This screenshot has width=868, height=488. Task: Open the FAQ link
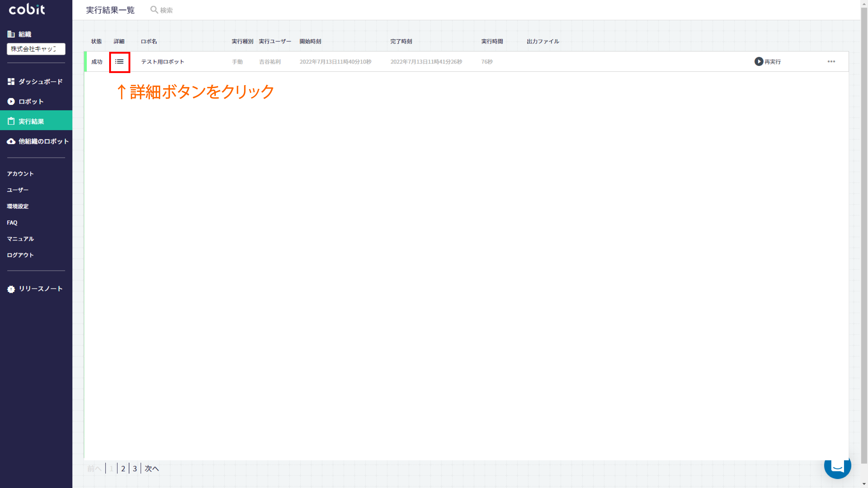(x=12, y=223)
